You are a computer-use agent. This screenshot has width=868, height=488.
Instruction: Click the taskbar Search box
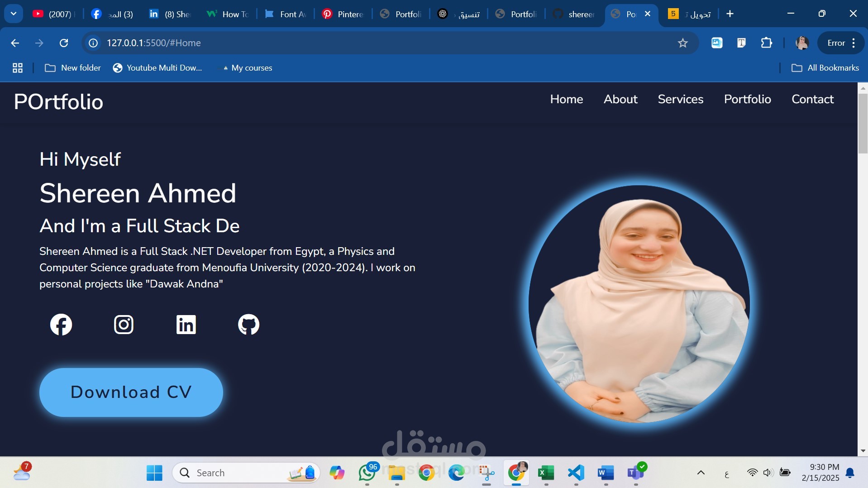point(246,473)
